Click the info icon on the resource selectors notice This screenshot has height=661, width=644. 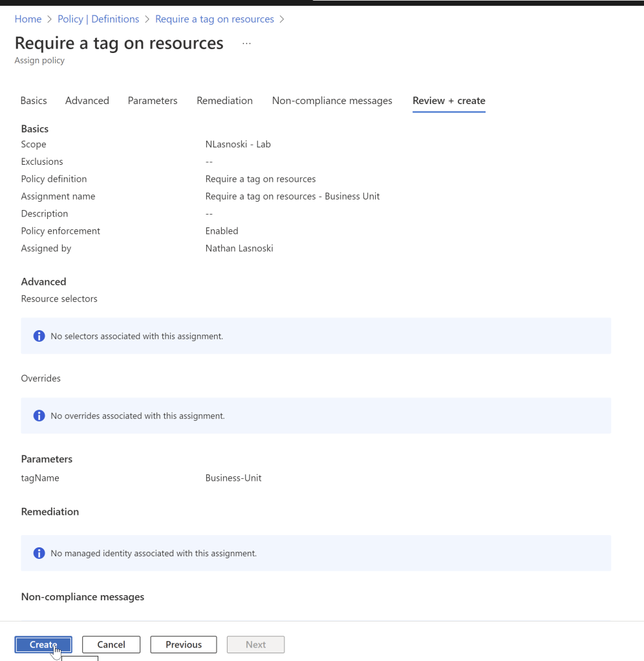[39, 335]
